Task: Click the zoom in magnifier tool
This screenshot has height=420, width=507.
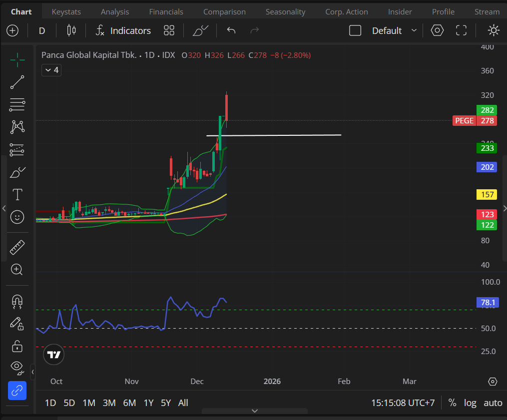Action: 17,270
